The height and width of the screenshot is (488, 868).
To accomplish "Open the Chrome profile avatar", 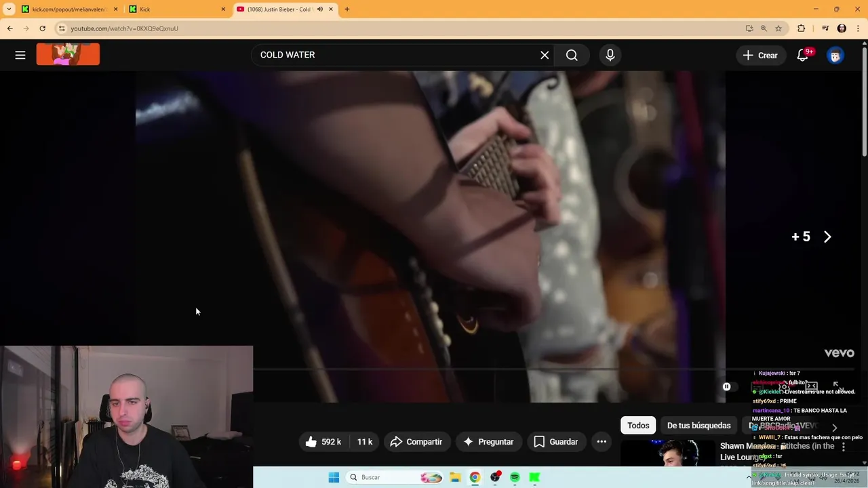I will tap(842, 28).
